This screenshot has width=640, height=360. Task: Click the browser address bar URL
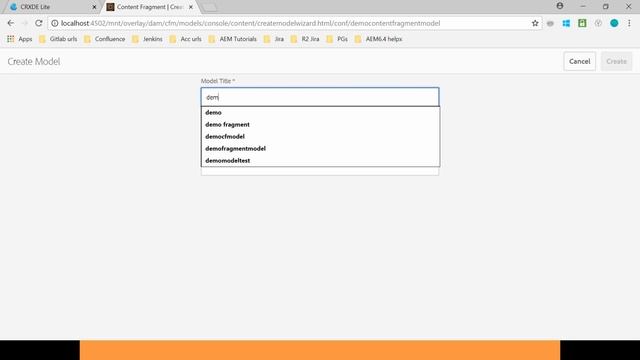click(251, 23)
